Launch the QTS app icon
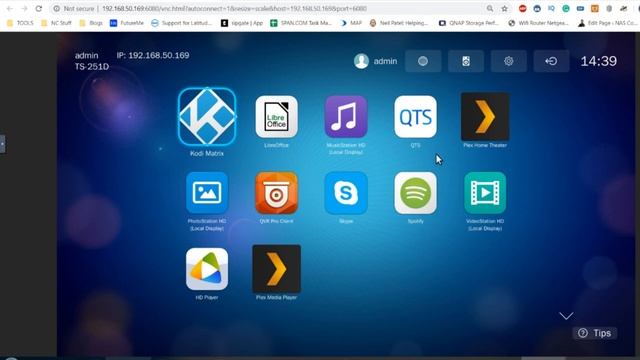 point(415,117)
